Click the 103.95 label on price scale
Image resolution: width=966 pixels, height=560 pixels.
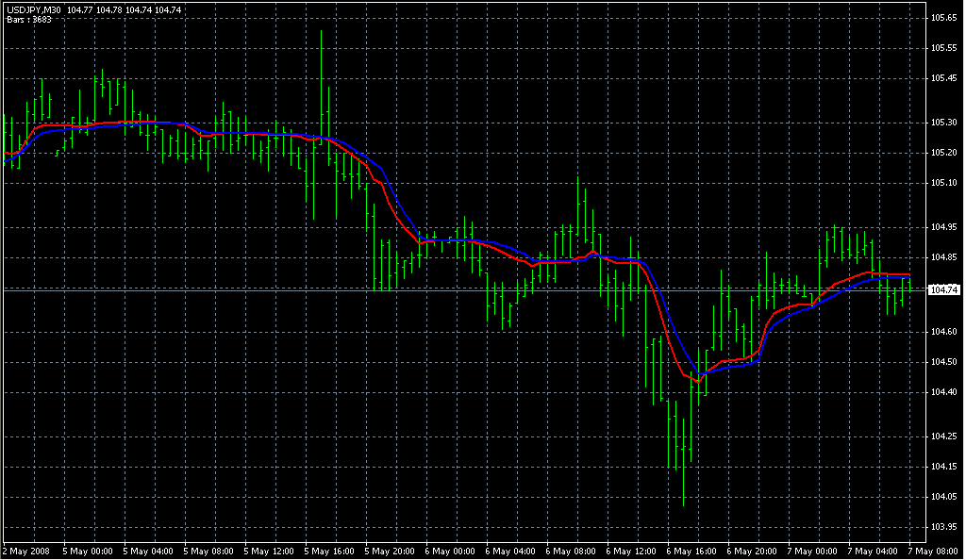pos(943,527)
